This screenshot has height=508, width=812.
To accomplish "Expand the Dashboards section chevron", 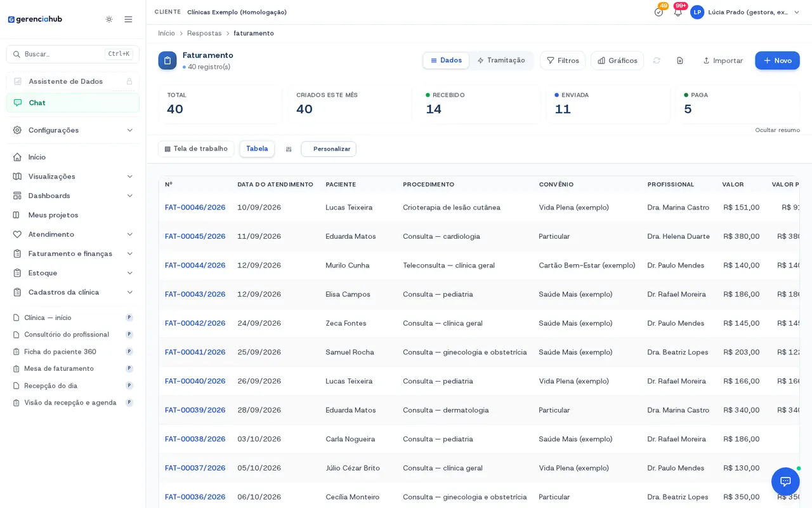I will pos(130,196).
